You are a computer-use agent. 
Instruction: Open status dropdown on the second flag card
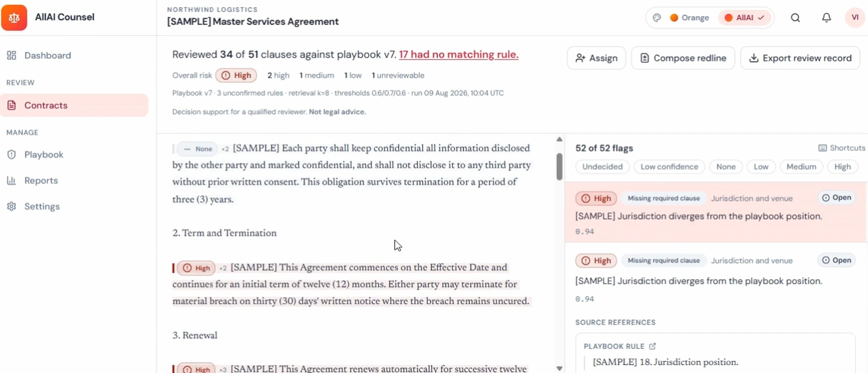(837, 260)
